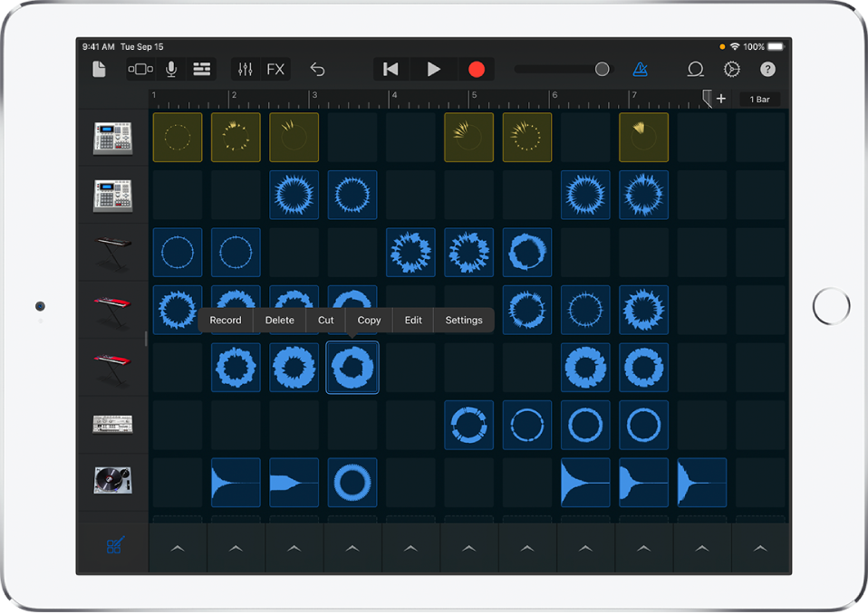Image resolution: width=868 pixels, height=614 pixels.
Task: Open the FX panel
Action: 275,69
